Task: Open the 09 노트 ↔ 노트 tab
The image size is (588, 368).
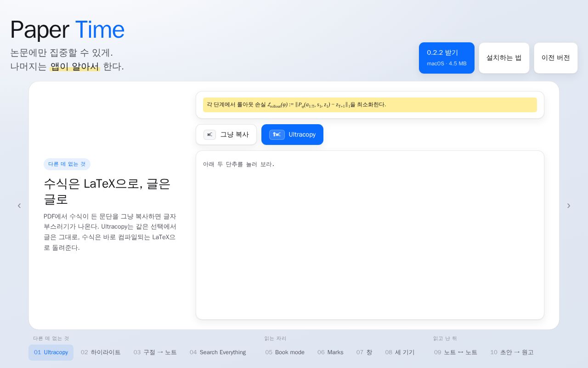Action: [456, 352]
